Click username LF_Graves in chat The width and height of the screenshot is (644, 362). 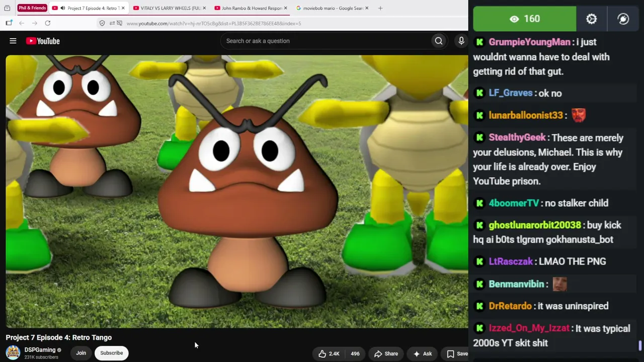coord(510,93)
